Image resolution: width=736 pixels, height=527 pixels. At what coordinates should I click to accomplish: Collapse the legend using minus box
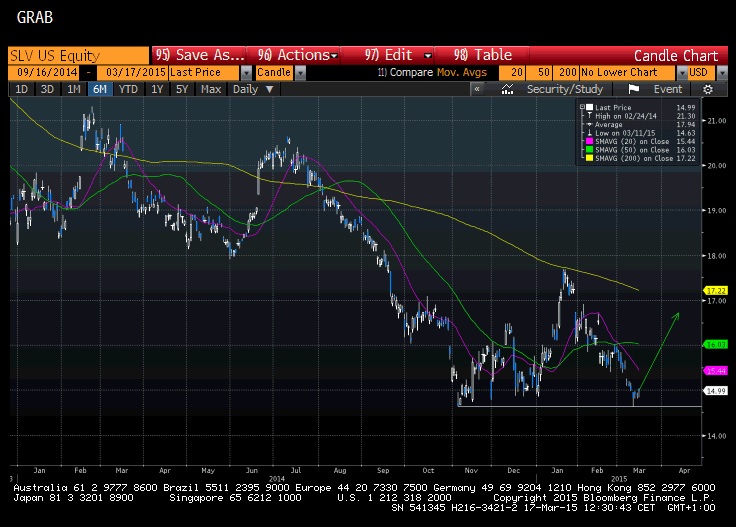580,107
